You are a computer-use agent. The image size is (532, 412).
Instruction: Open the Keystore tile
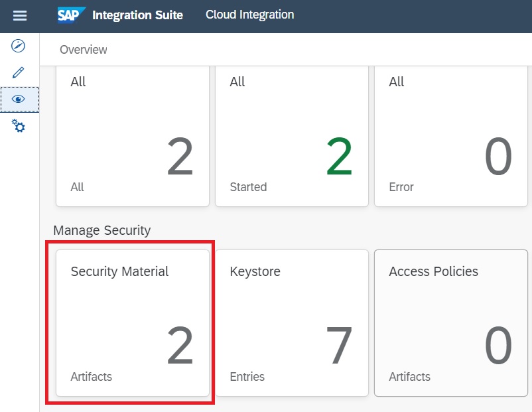coord(292,323)
